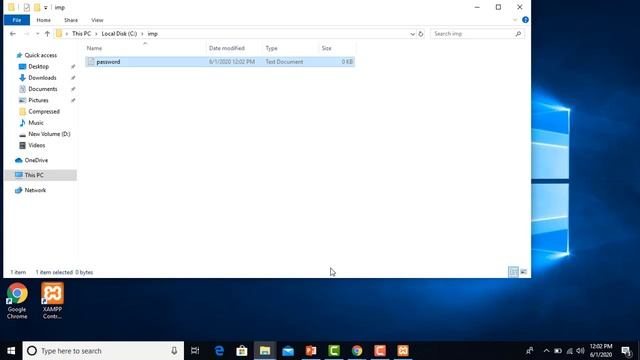The width and height of the screenshot is (640, 360).
Task: Open the File ribbon tab
Action: [x=17, y=20]
